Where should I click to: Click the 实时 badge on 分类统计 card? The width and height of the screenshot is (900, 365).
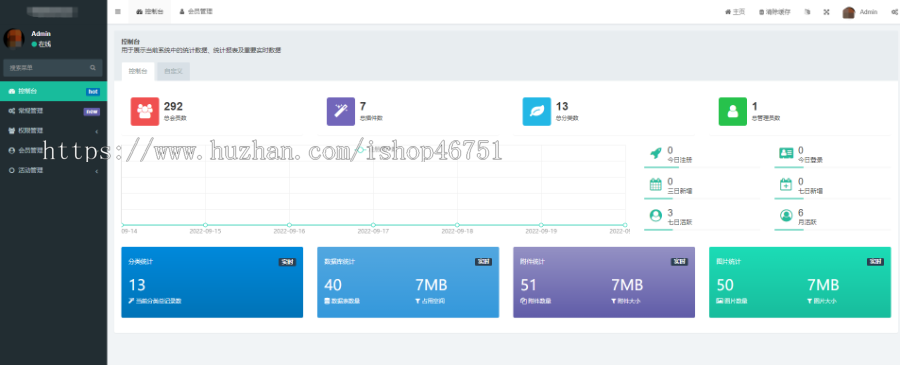coord(288,262)
